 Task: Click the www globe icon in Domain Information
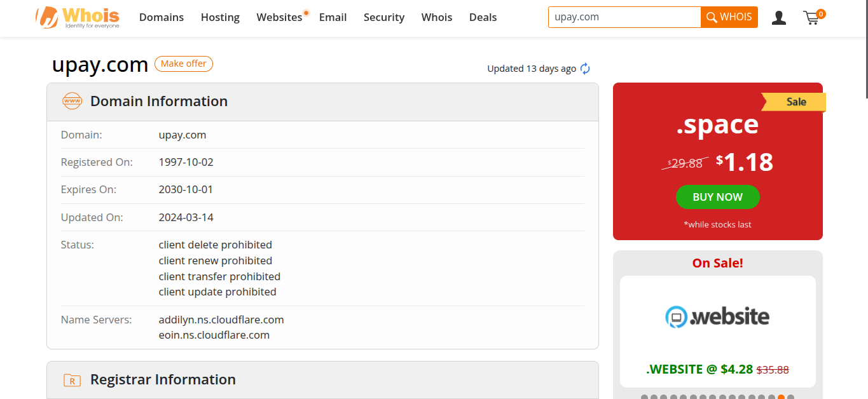(x=72, y=101)
